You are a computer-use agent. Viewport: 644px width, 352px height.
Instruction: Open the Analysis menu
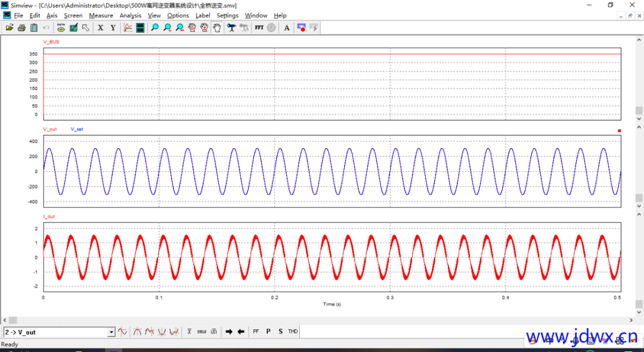(x=131, y=16)
